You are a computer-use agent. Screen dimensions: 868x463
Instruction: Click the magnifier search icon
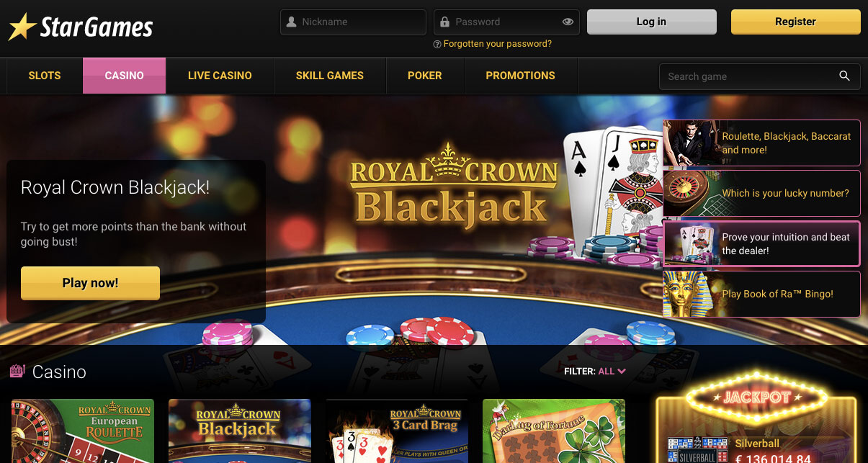844,76
